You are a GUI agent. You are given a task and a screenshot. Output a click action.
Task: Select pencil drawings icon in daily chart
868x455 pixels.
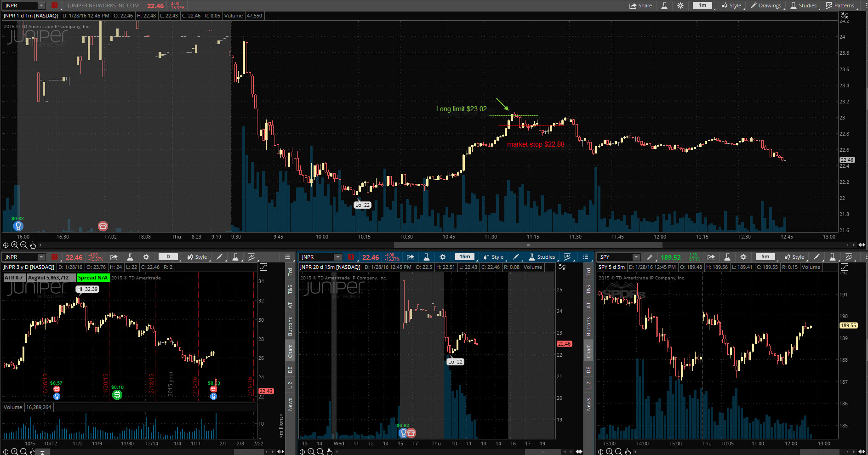coord(219,257)
